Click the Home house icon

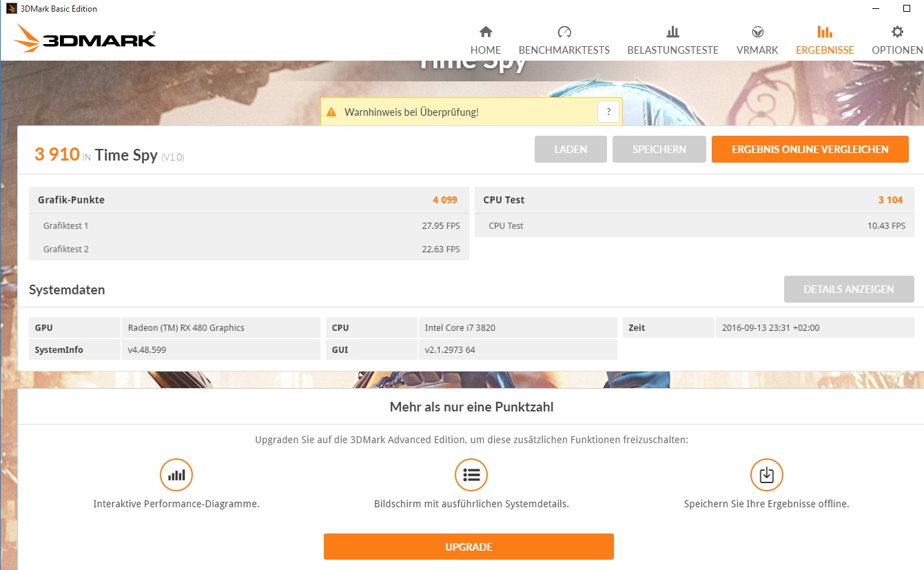click(x=486, y=32)
